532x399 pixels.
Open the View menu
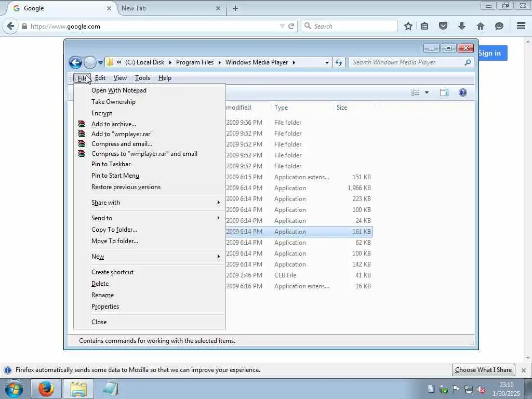point(120,78)
